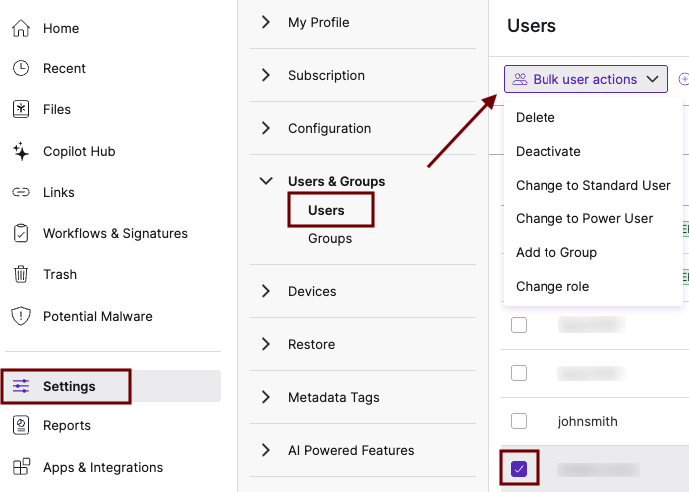Uncheck the selected purple user checkbox
Viewport: 689px width, 492px height.
pyautogui.click(x=519, y=469)
